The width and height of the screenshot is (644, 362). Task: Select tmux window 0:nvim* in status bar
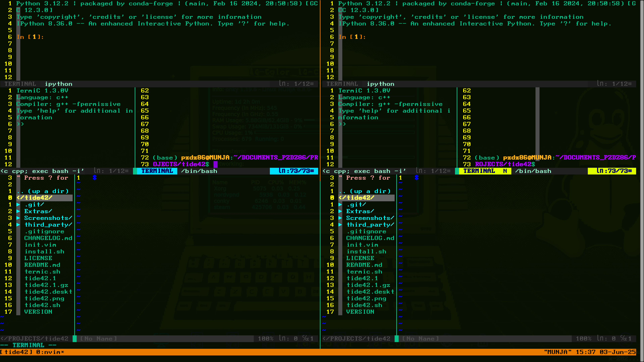50,352
